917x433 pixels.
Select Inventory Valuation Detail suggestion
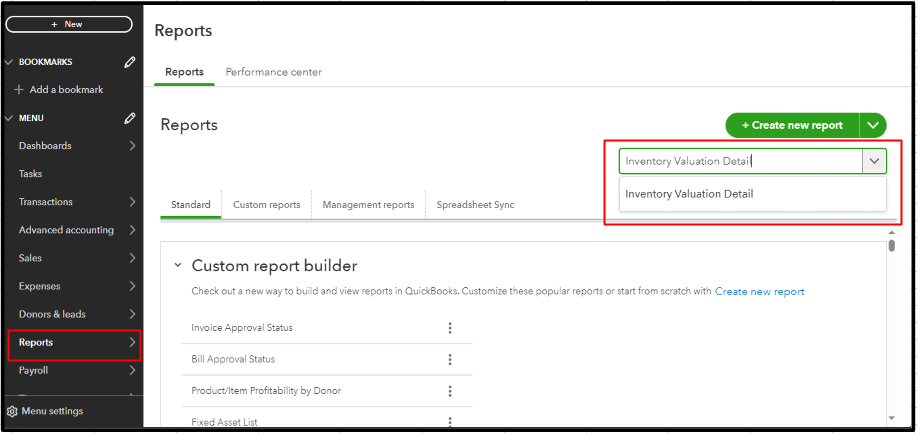pyautogui.click(x=689, y=194)
